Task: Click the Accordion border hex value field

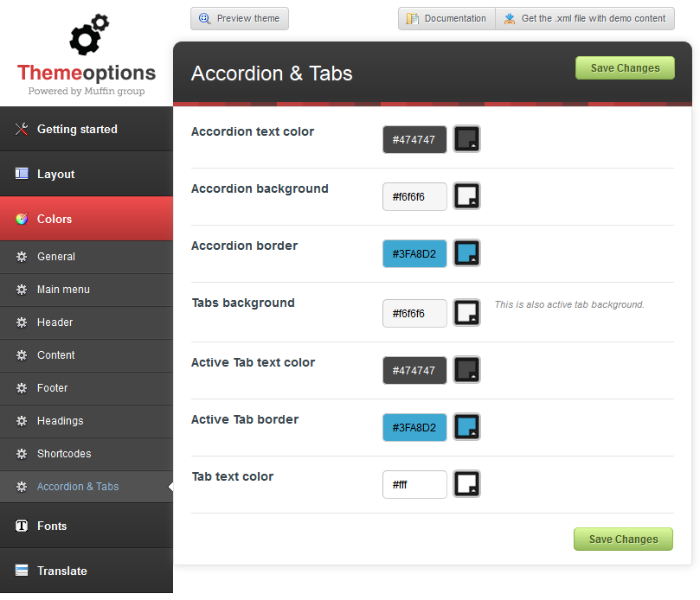Action: (414, 253)
